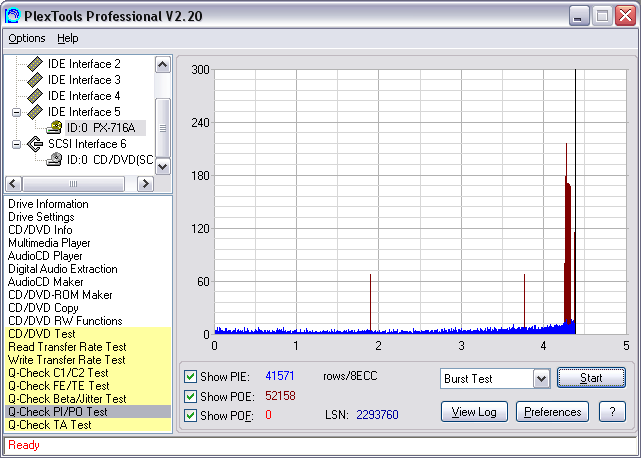Click the PIE value 41571
The width and height of the screenshot is (641, 458).
pyautogui.click(x=280, y=376)
